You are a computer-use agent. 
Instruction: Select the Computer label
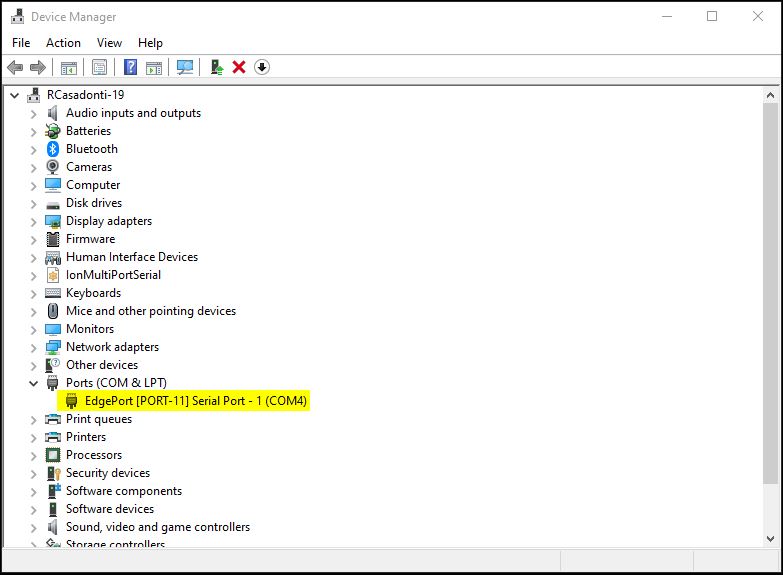point(93,185)
